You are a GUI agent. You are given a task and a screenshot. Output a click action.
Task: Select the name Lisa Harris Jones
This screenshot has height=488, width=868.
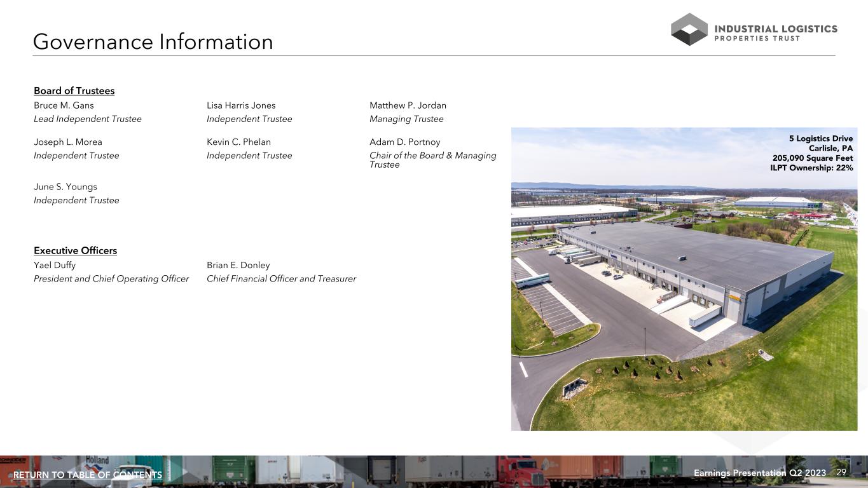pos(241,105)
